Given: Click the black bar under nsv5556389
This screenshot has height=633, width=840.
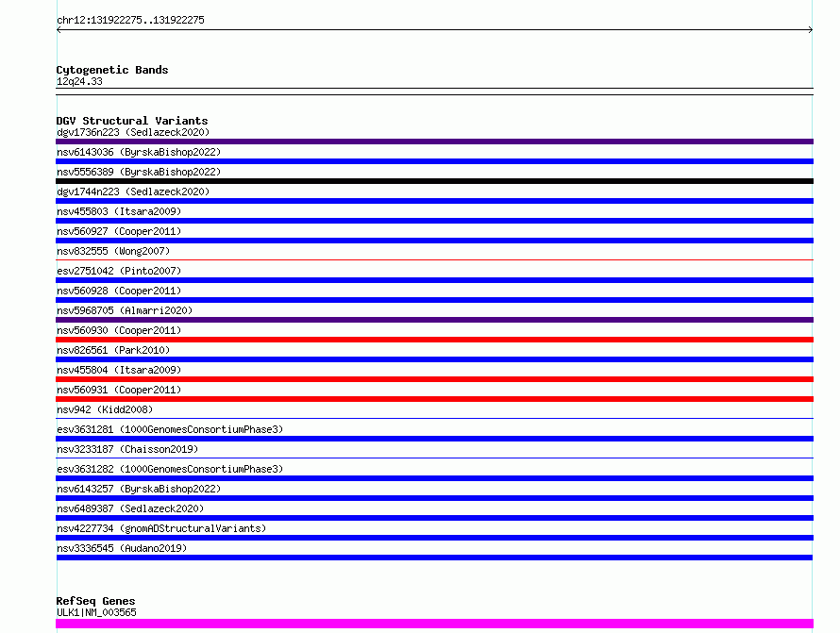Looking at the screenshot, I should [x=434, y=181].
